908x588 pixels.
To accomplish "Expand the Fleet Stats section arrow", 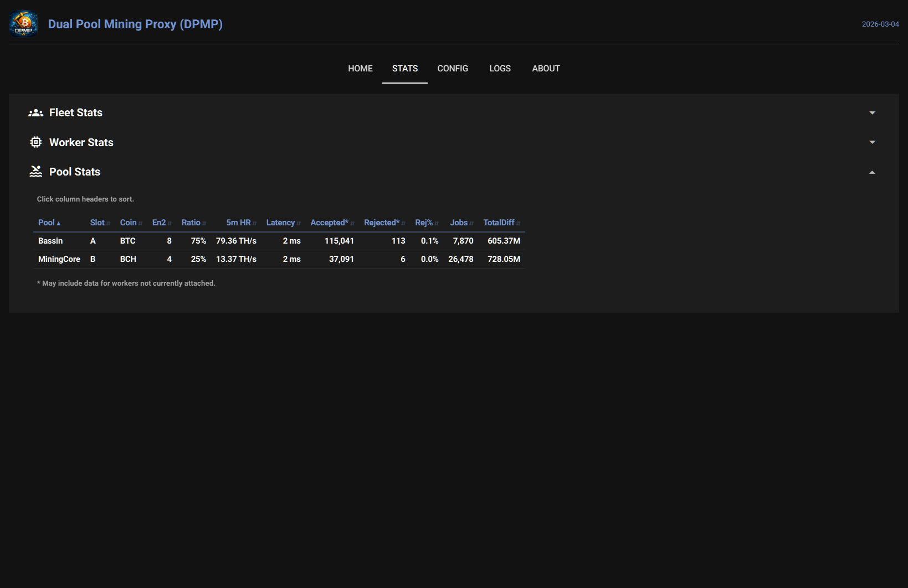I will point(872,113).
